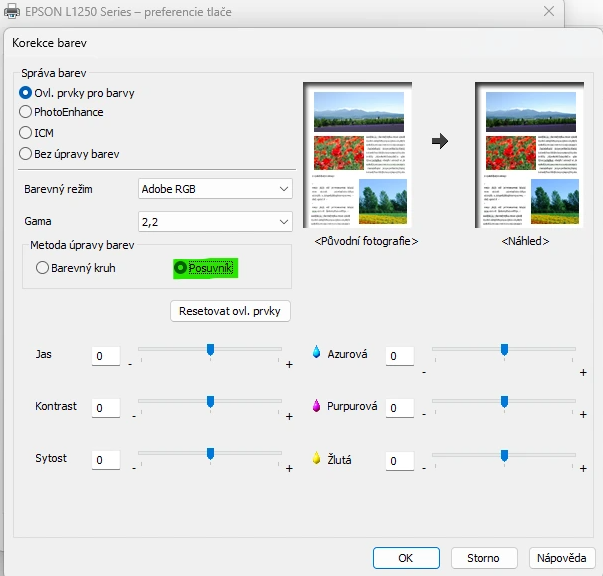
Task: Select the Posuvník adjustment method
Action: coord(180,268)
